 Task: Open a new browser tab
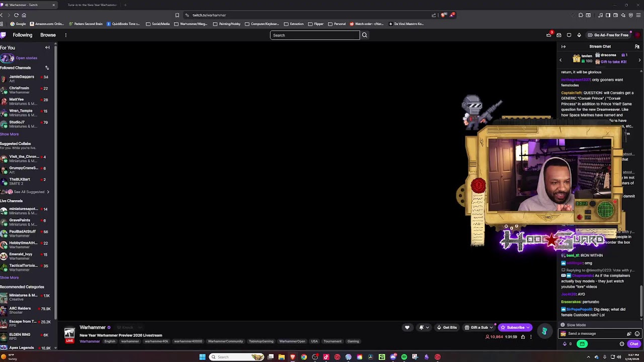(x=125, y=5)
